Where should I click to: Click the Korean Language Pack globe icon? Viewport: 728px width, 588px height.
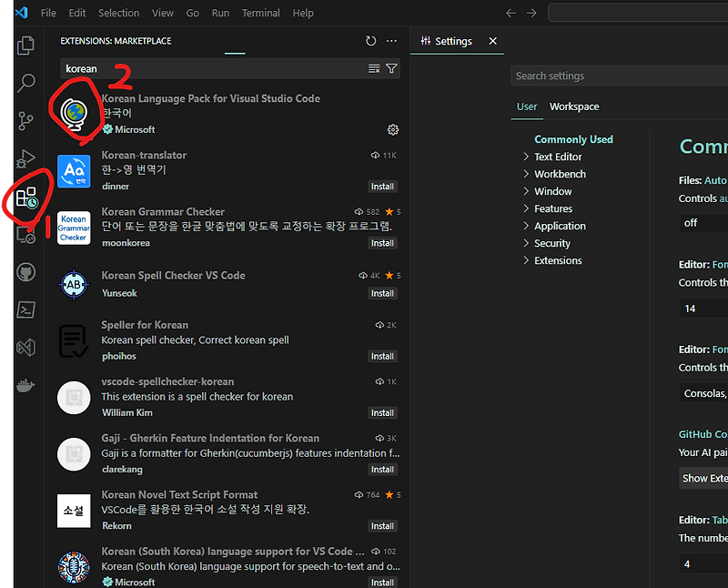74,114
